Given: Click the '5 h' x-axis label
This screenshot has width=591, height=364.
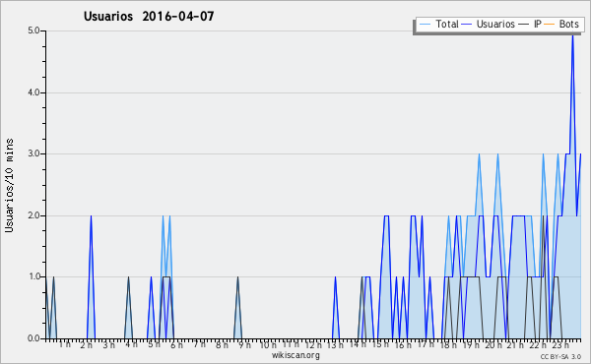Looking at the screenshot, I should coord(154,344).
